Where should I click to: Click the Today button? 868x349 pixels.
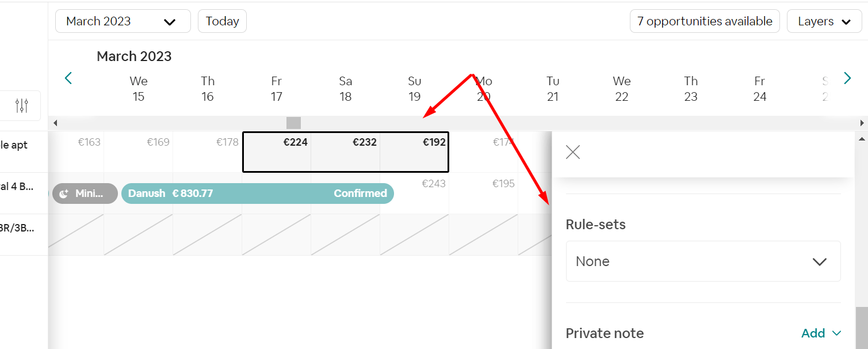[x=222, y=21]
